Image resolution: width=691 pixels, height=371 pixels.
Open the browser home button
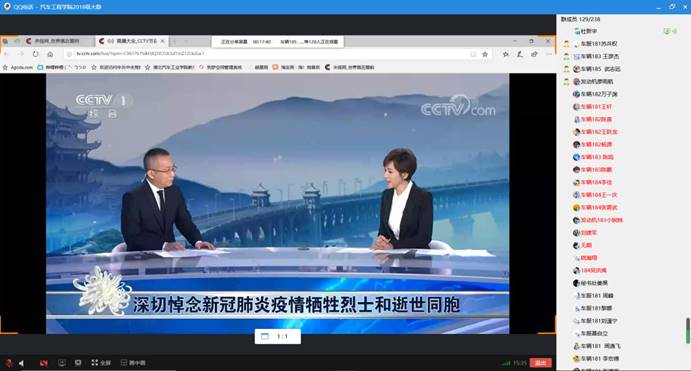point(50,54)
